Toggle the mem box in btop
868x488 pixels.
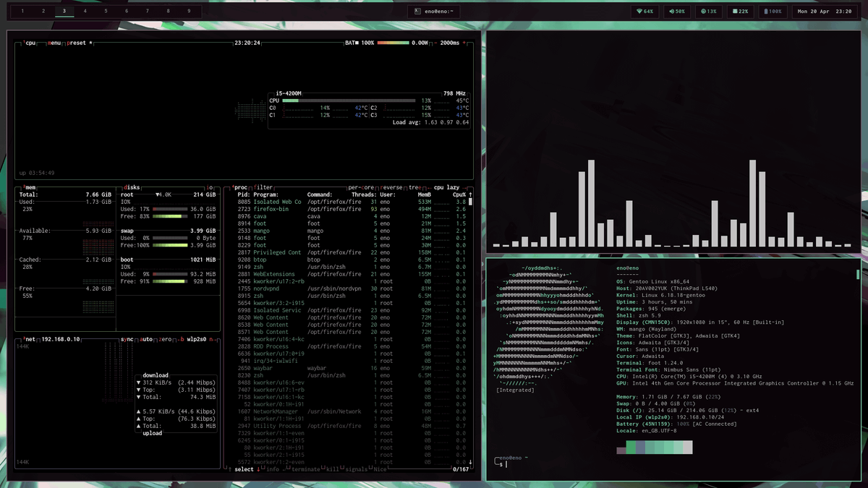[x=28, y=187]
